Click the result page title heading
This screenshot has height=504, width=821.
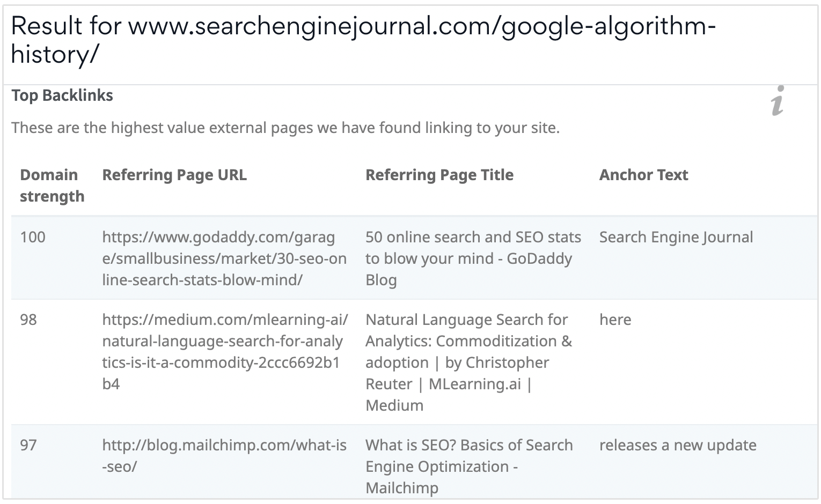pyautogui.click(x=363, y=40)
